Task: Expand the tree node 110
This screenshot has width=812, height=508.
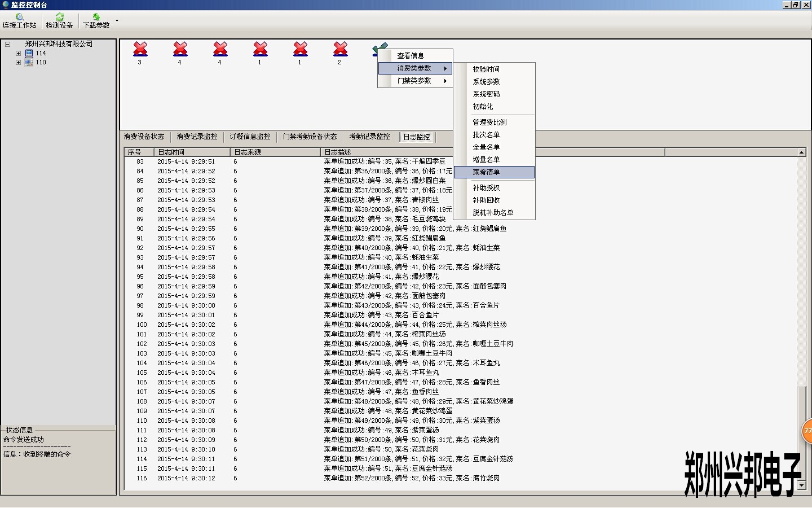Action: tap(18, 63)
